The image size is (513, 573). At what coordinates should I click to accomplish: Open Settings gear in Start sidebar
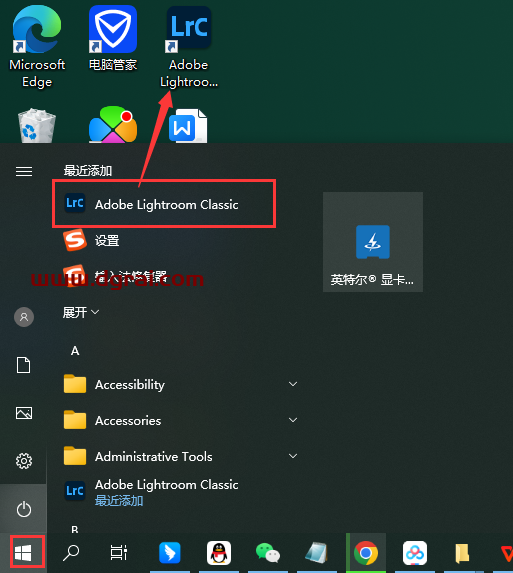tap(24, 461)
